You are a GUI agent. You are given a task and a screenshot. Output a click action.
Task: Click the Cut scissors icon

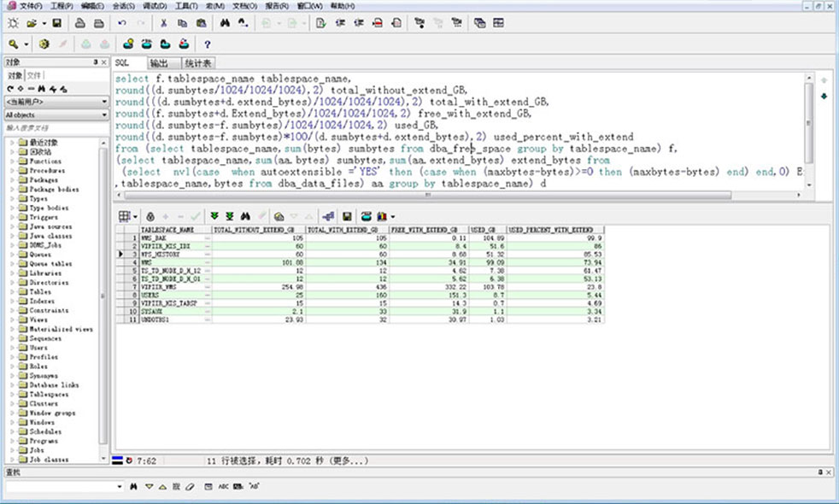[x=162, y=23]
